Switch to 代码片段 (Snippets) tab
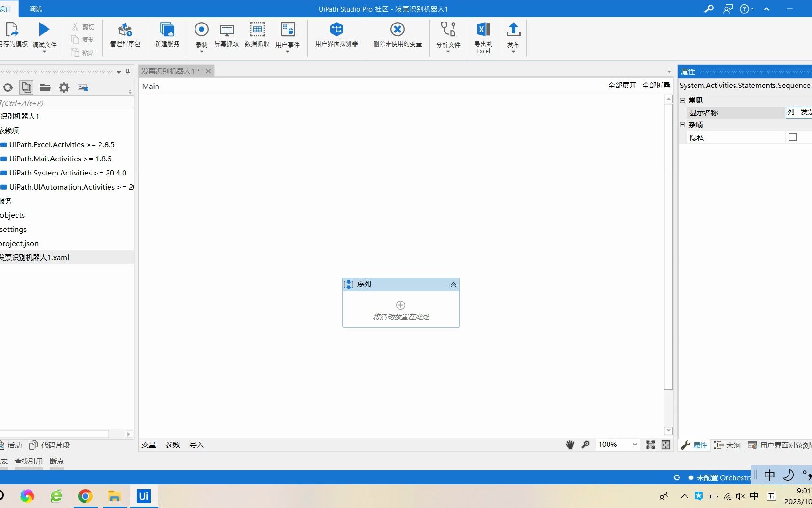This screenshot has width=812, height=508. (x=49, y=445)
